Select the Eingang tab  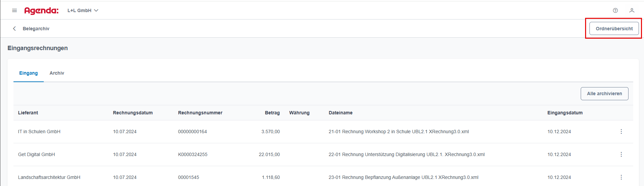point(29,73)
